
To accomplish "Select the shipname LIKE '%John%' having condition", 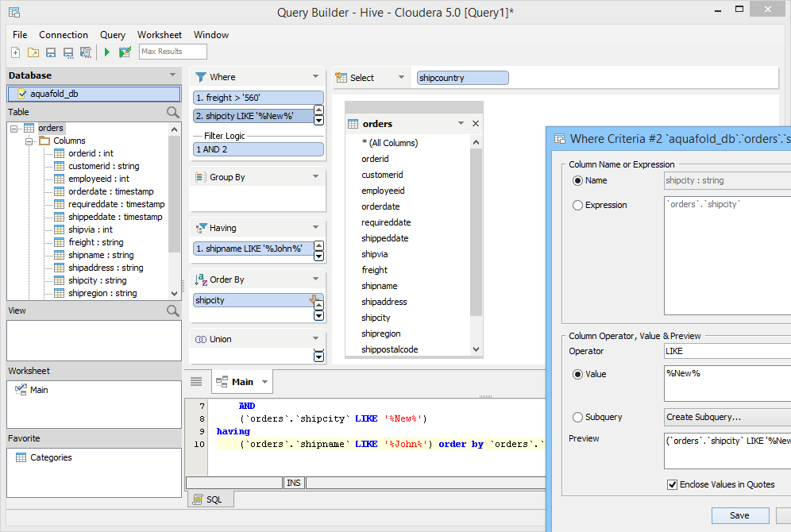I will (254, 249).
